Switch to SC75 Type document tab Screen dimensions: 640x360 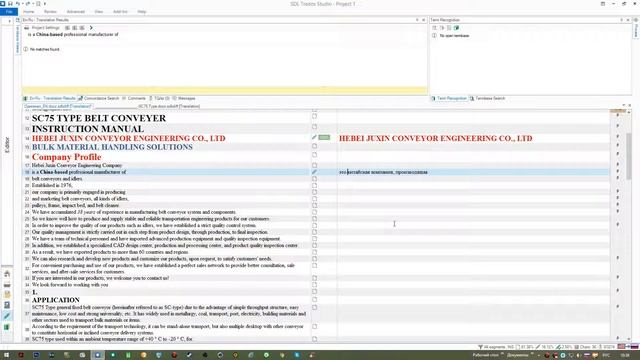click(169, 107)
